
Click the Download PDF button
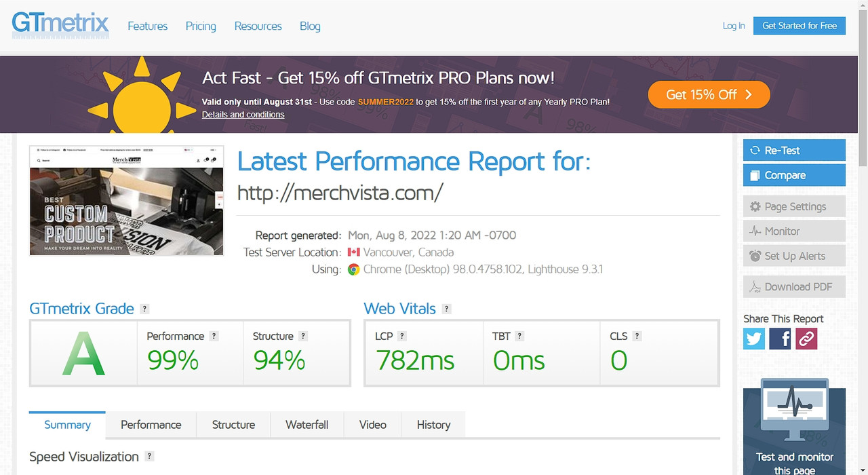pyautogui.click(x=794, y=287)
